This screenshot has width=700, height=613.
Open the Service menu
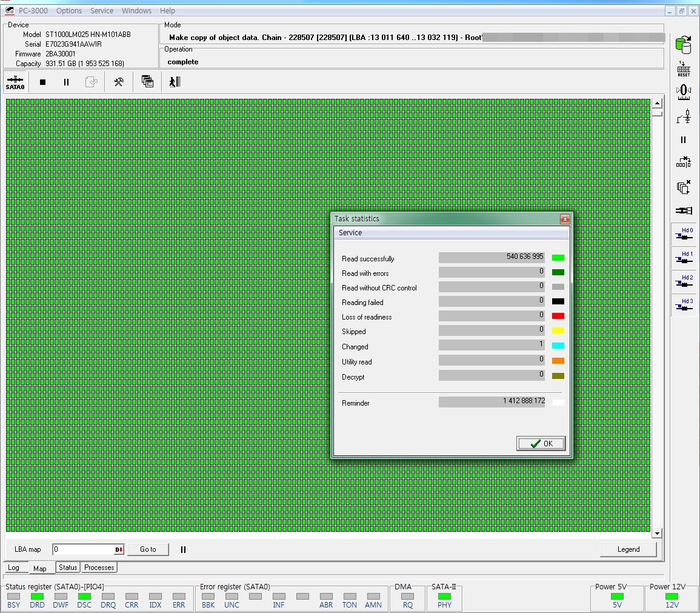[101, 11]
